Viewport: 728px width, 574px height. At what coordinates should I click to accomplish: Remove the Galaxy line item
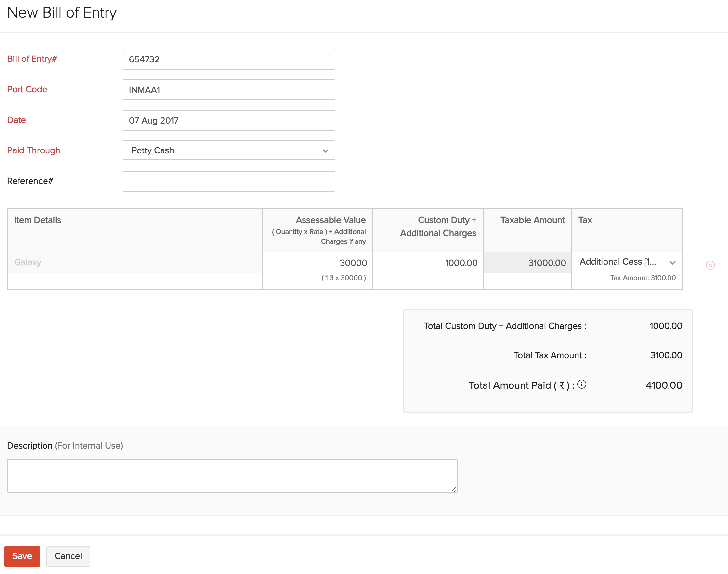pos(711,265)
